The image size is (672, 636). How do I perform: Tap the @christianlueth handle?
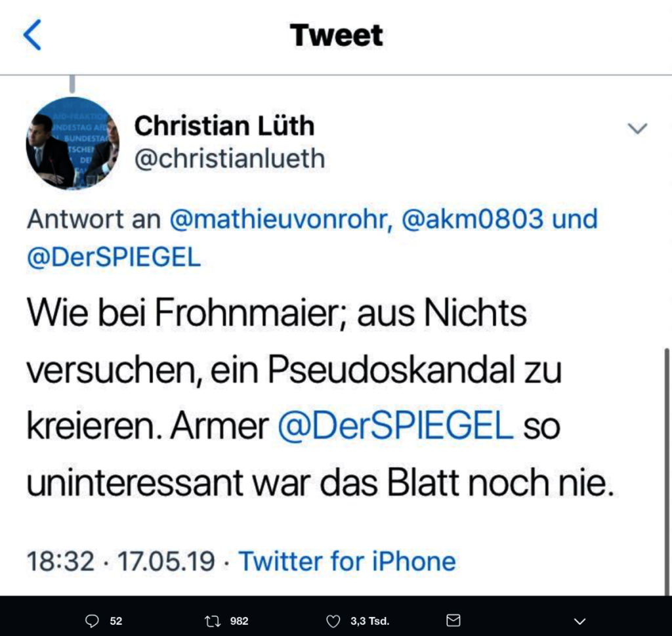(x=230, y=158)
